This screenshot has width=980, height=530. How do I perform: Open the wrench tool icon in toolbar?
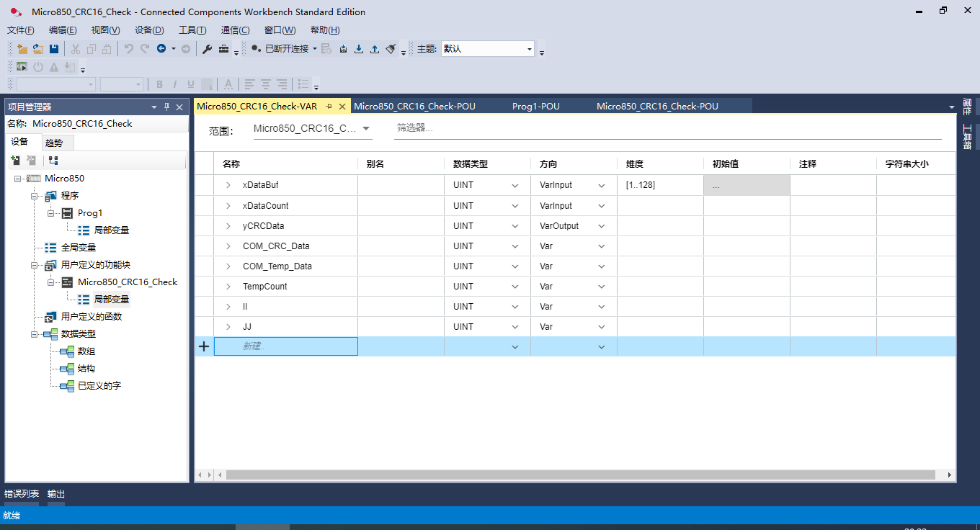[x=207, y=49]
